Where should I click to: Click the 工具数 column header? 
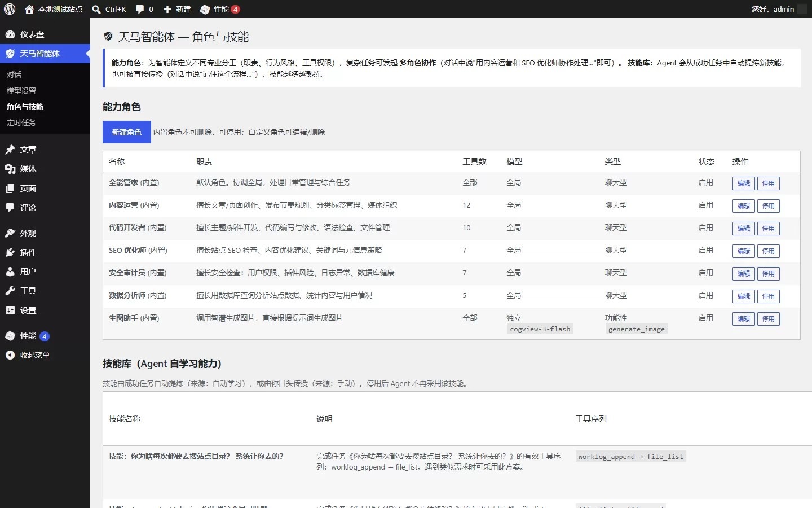[x=474, y=161]
